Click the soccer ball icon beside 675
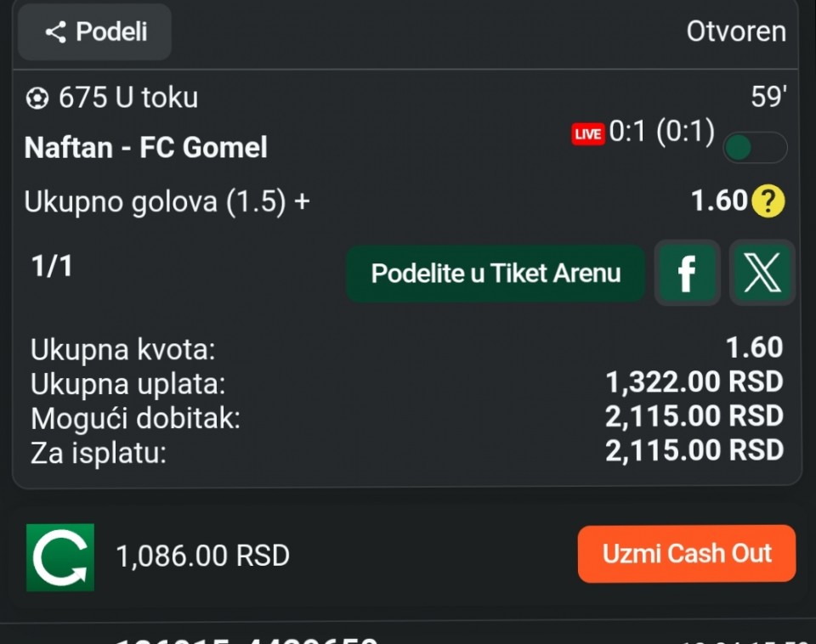The width and height of the screenshot is (816, 644). click(x=37, y=99)
